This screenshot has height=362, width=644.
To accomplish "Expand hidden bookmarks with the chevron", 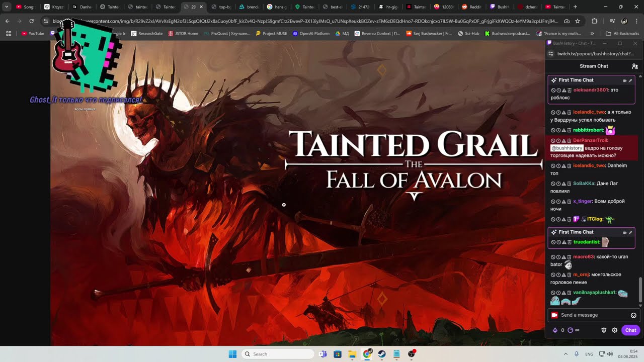I will pyautogui.click(x=592, y=34).
